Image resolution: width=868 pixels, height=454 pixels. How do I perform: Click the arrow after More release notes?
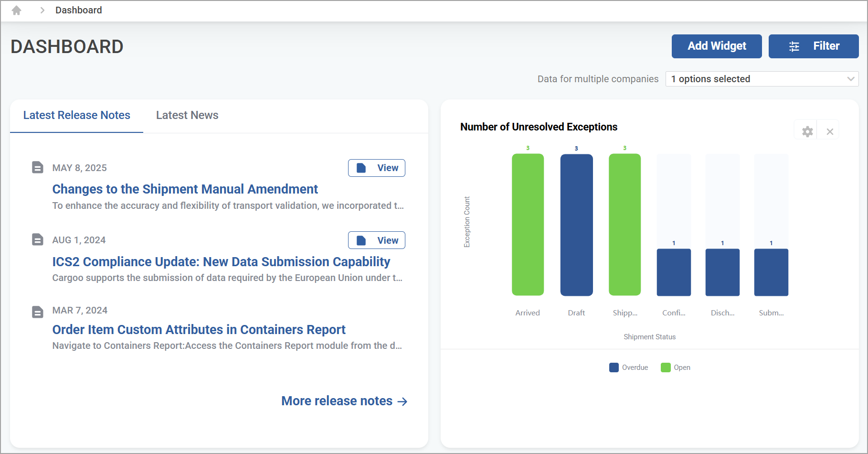(x=402, y=401)
